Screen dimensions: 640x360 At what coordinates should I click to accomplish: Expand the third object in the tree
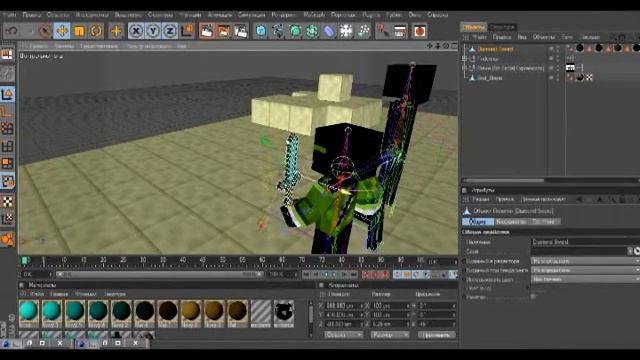click(x=464, y=68)
